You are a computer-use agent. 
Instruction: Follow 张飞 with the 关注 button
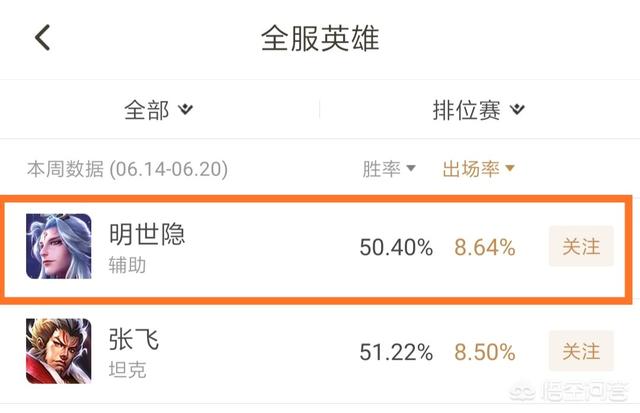tap(581, 351)
